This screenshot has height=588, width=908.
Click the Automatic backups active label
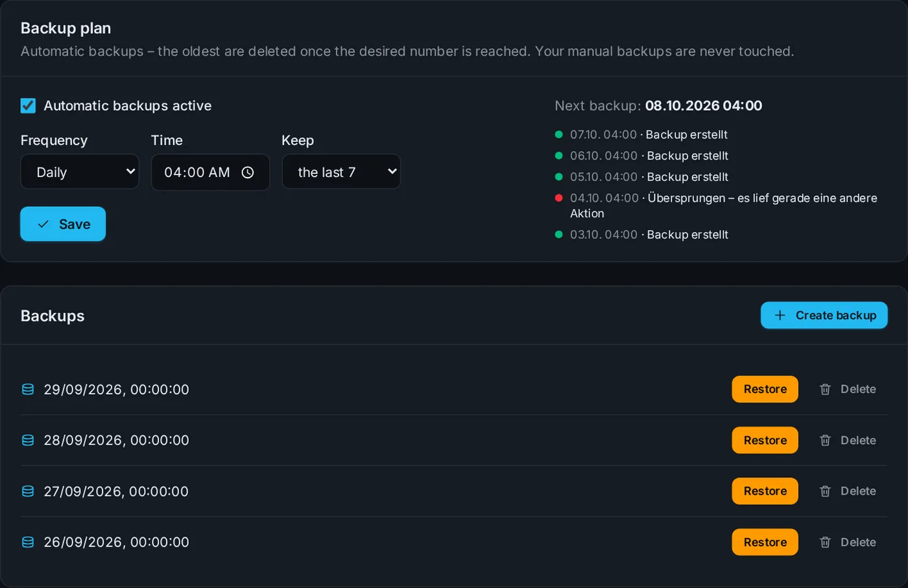(127, 106)
